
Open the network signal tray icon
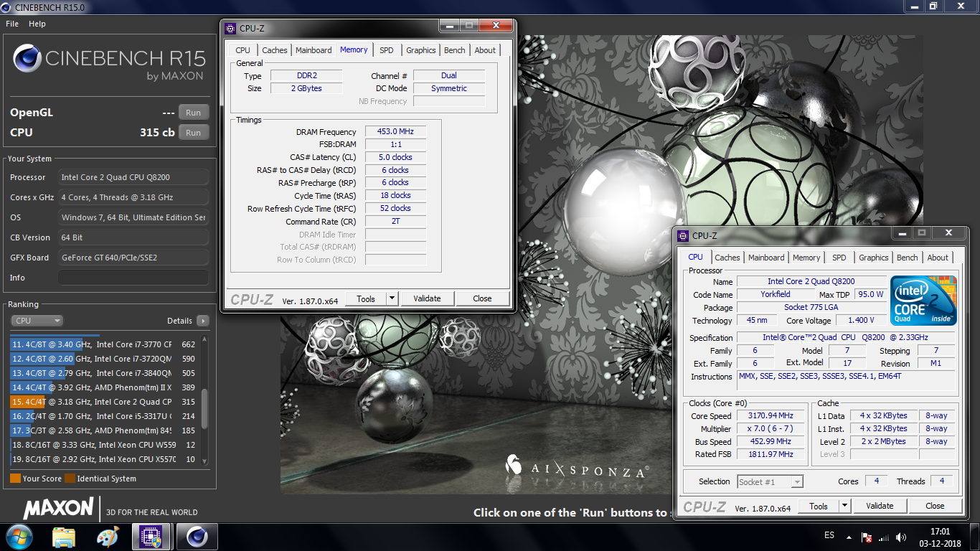tap(883, 537)
